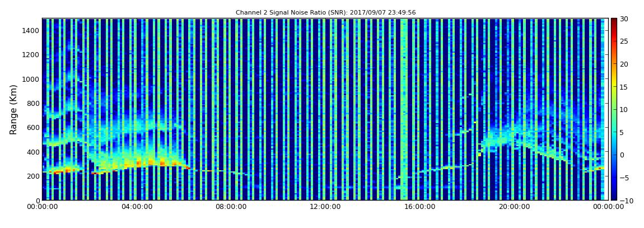The width and height of the screenshot is (644, 228).
Task: Click the 1000 range tick label
Action: point(31,79)
